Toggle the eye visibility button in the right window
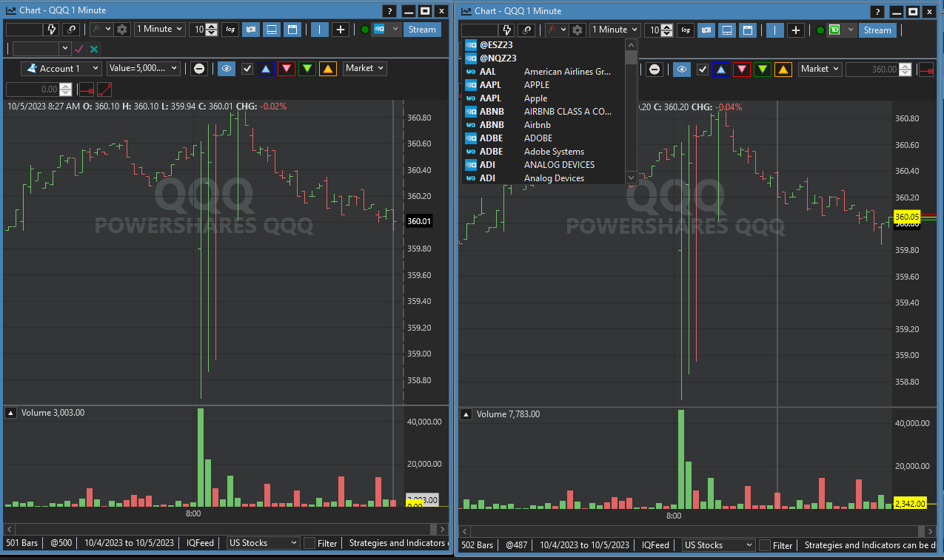 point(682,70)
